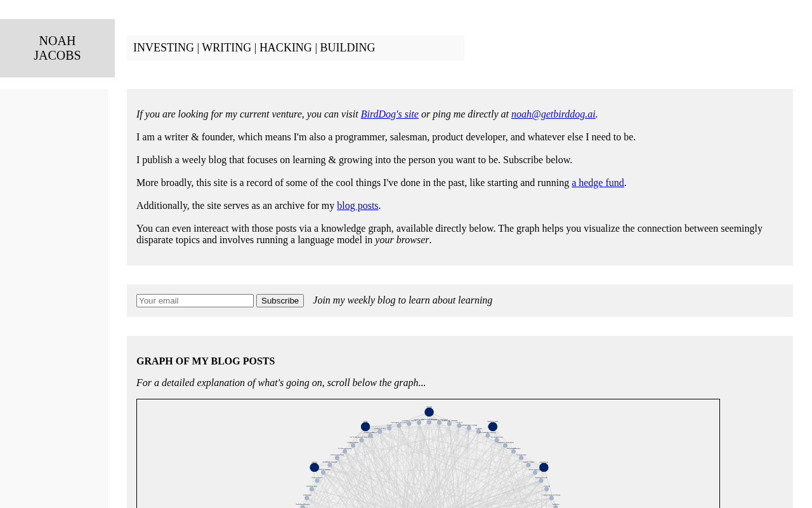Email noah@getbirddog.ai link

[553, 114]
